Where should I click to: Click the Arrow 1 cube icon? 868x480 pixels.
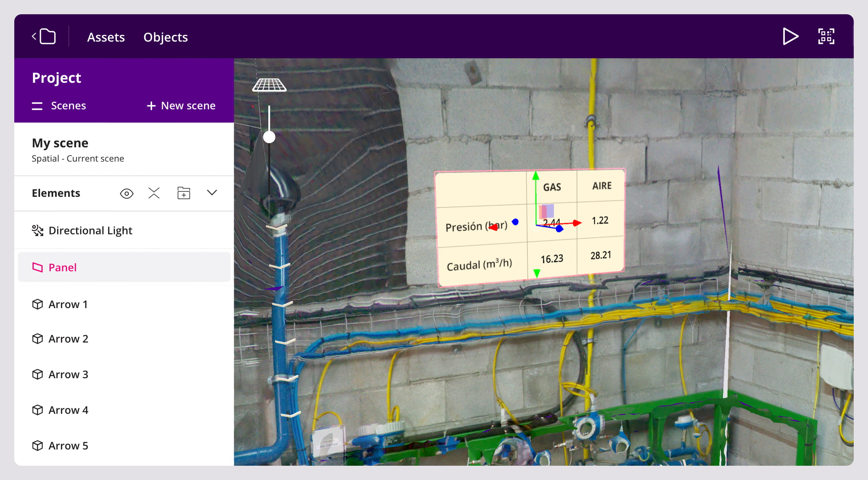tap(37, 304)
